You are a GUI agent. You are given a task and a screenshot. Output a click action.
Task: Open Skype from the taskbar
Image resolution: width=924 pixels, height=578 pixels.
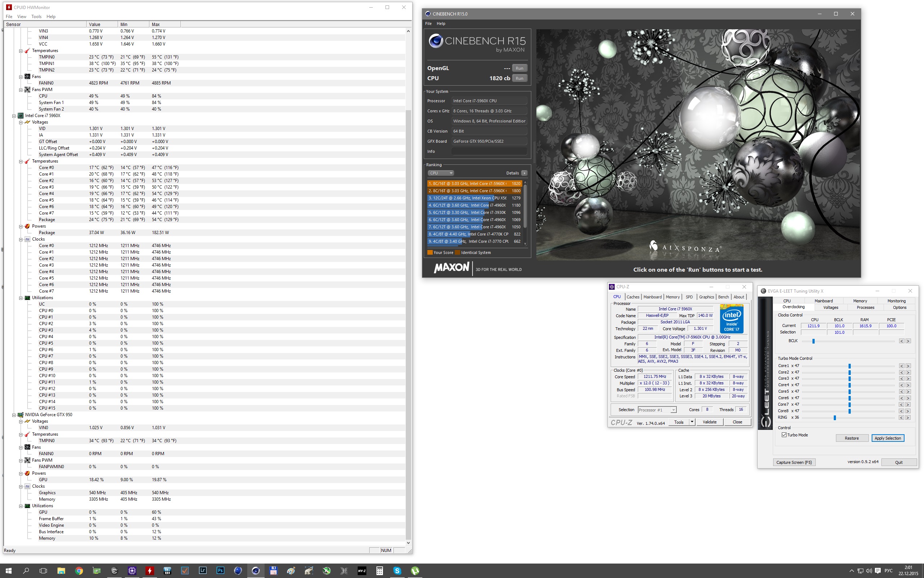click(397, 571)
